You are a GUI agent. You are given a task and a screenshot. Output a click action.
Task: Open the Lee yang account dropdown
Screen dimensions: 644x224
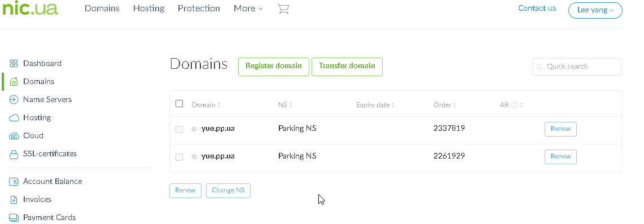(595, 10)
